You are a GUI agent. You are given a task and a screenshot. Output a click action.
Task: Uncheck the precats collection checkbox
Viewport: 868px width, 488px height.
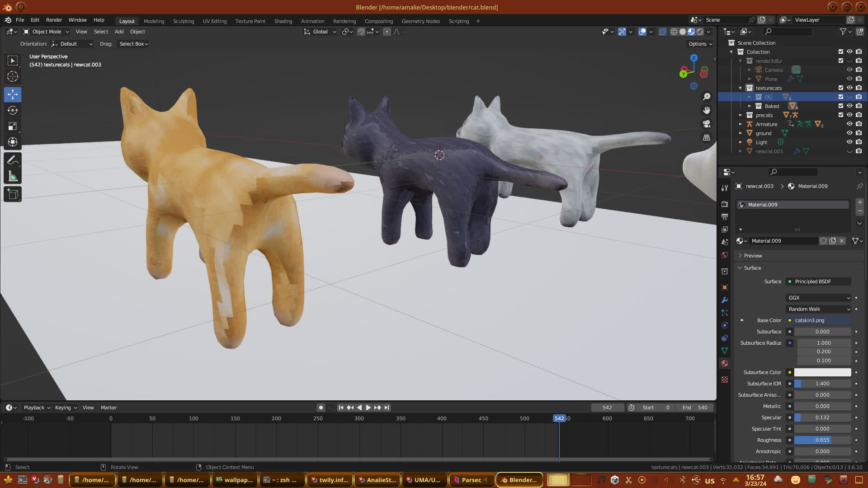click(x=841, y=115)
